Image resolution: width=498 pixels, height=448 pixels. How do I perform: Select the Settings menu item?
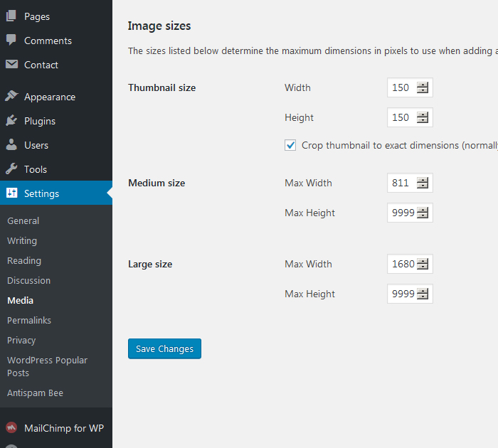point(56,193)
